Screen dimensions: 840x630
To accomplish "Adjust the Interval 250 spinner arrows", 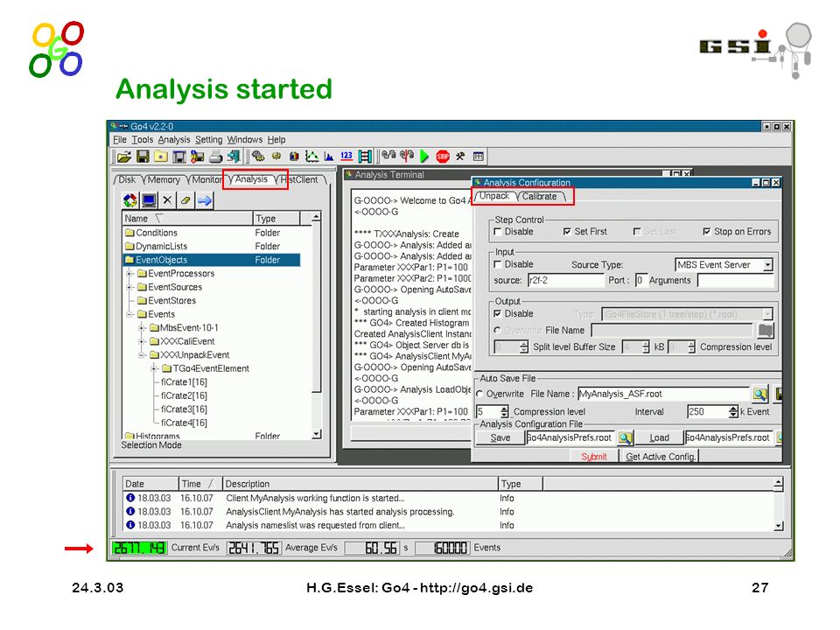I will pos(733,411).
